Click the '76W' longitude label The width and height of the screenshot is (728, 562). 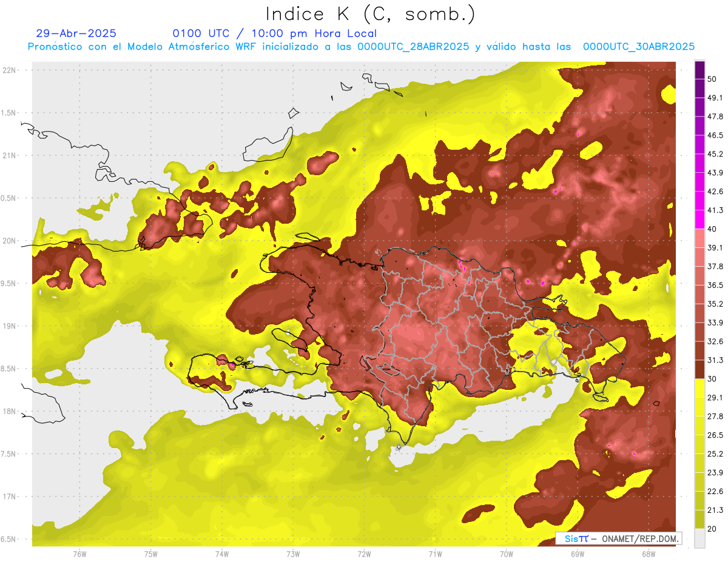coord(79,554)
